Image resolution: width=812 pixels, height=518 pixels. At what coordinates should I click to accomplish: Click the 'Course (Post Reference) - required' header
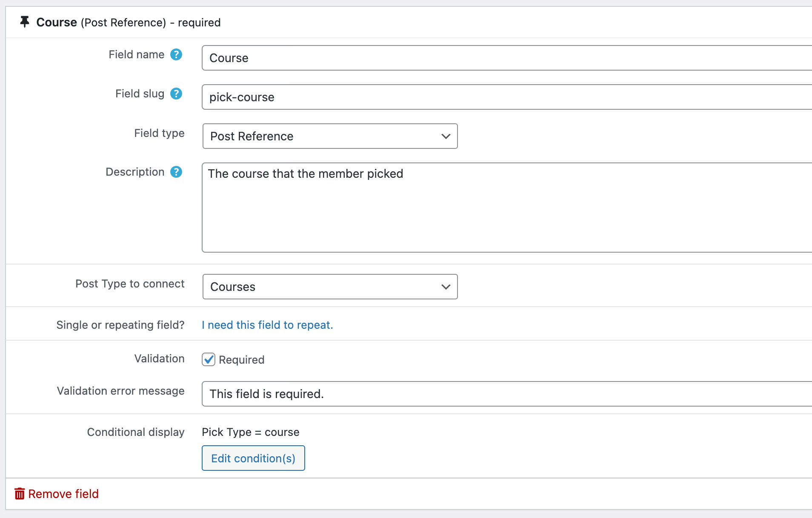[x=129, y=22]
